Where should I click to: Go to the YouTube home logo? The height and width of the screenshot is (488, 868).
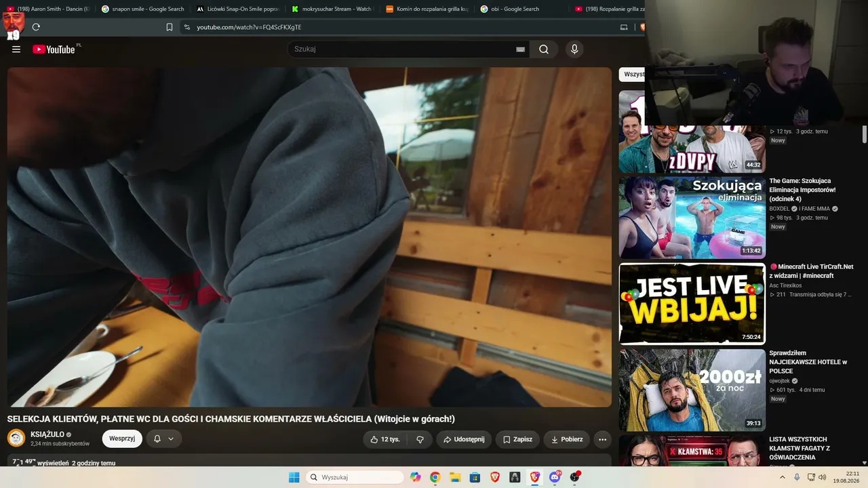point(54,49)
